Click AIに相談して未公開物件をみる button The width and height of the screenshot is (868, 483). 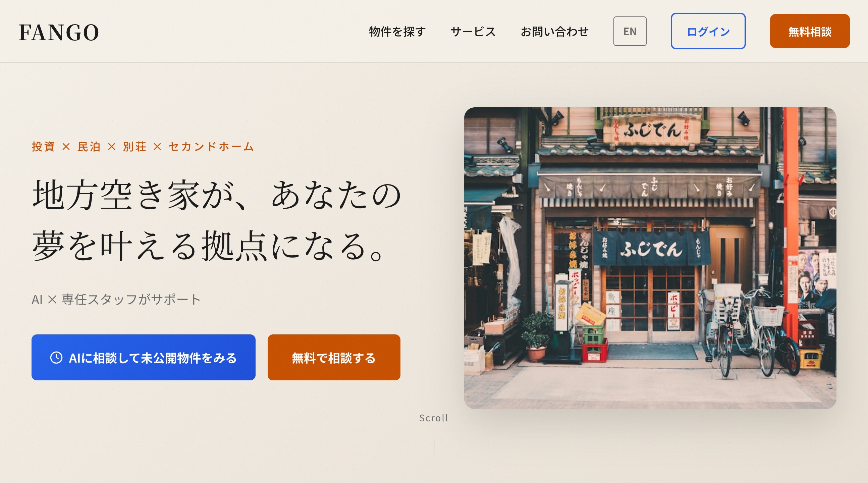click(144, 358)
